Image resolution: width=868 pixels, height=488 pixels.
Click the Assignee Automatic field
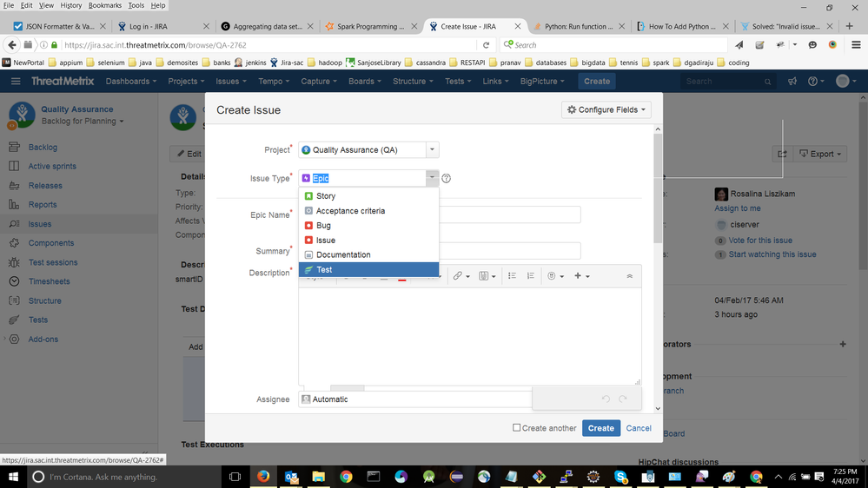point(415,399)
